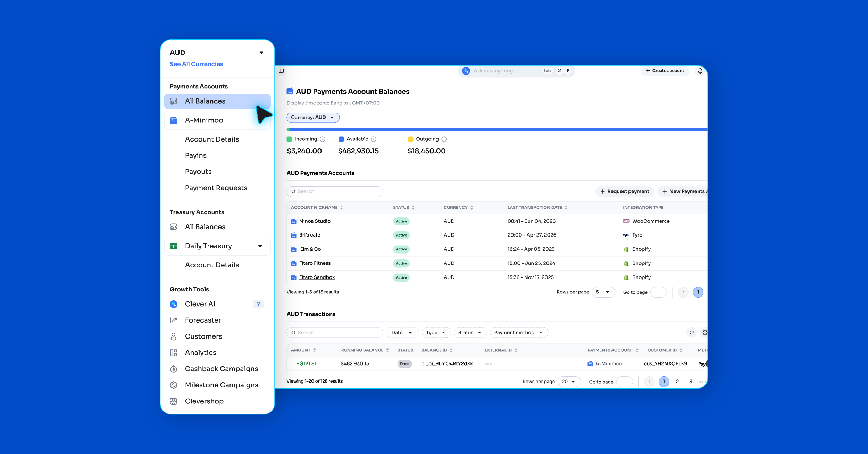Screen dimensions: 868x454
Task: Click the Clevershop store icon
Action: 174,401
